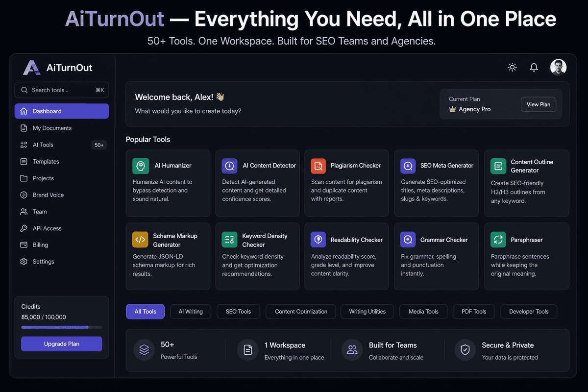The height and width of the screenshot is (392, 588).
Task: Open the Schema Markup Generator icon
Action: coord(140,240)
